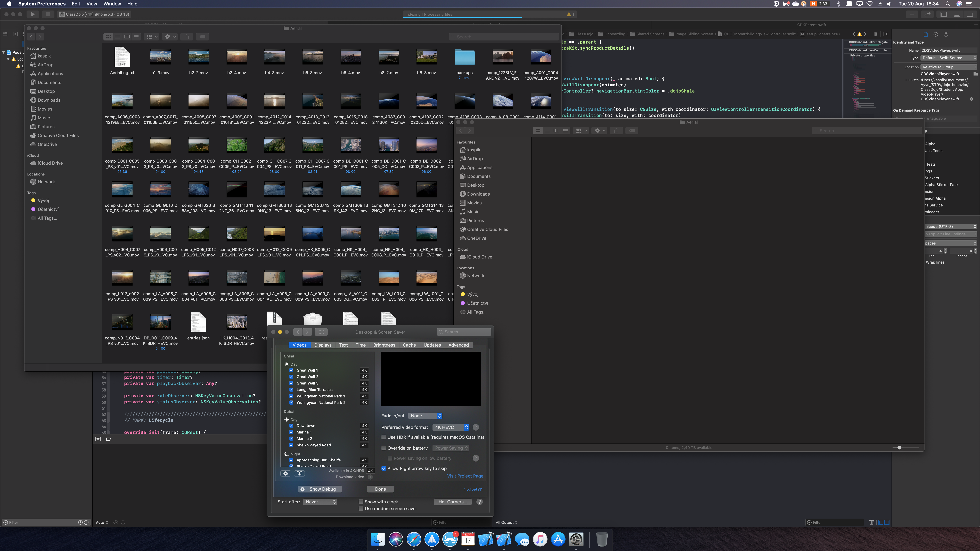This screenshot has width=980, height=551.
Task: Open Xcode file inspector tab icon
Action: [x=926, y=34]
